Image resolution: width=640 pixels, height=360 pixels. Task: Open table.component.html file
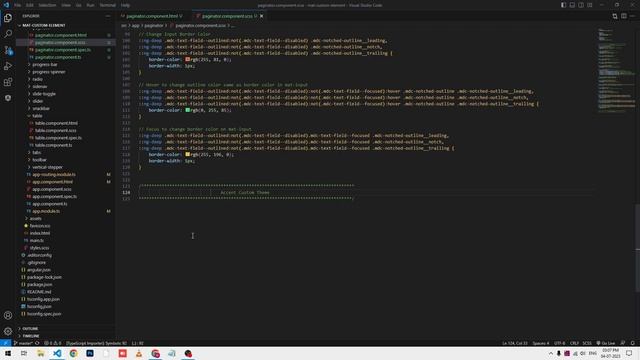(x=56, y=123)
